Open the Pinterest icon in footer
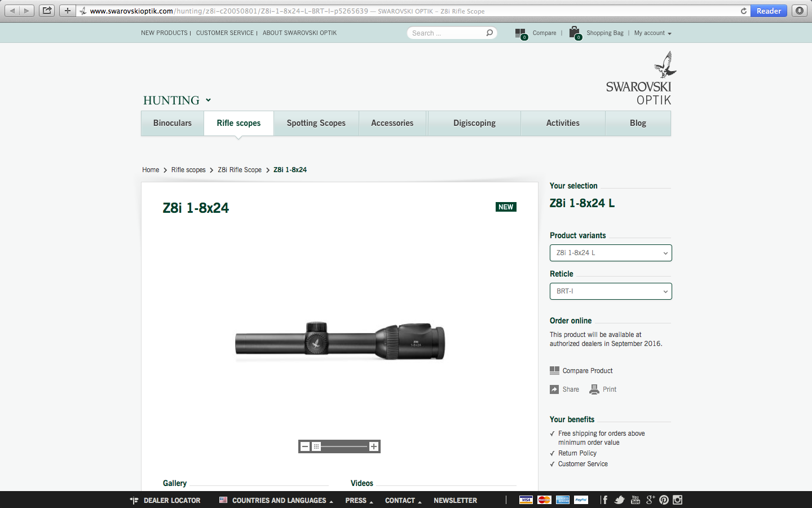The image size is (812, 508). [664, 500]
